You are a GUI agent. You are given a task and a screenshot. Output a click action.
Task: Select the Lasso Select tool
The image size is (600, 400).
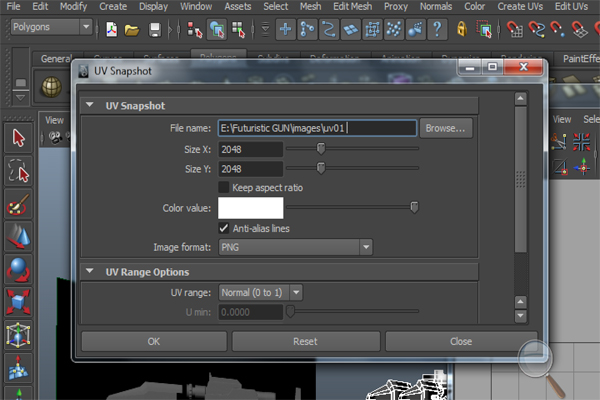pos(18,171)
